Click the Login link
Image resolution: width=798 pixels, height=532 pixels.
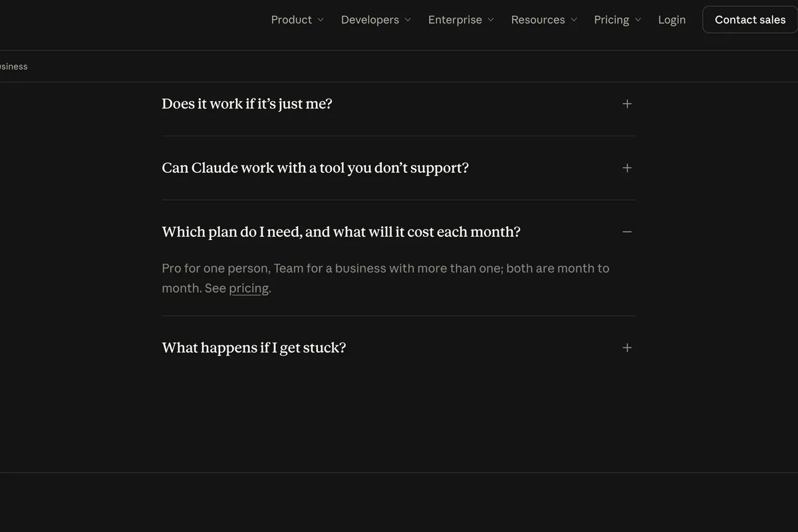tap(672, 20)
